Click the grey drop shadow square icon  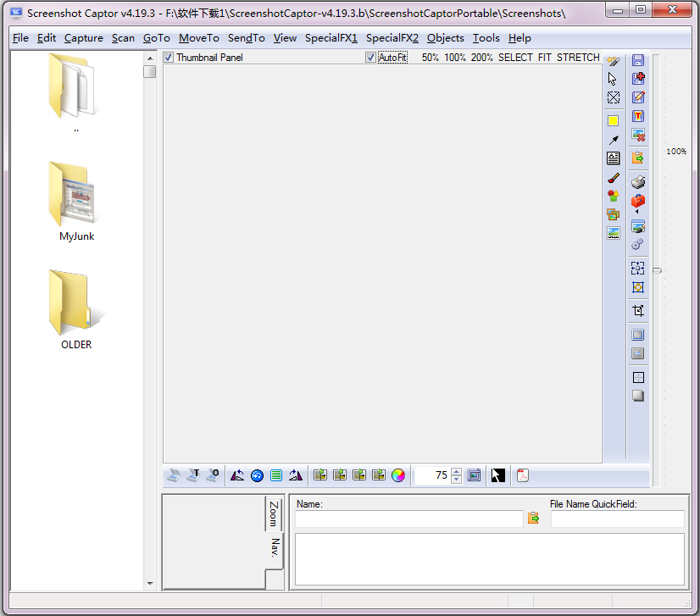tap(638, 396)
